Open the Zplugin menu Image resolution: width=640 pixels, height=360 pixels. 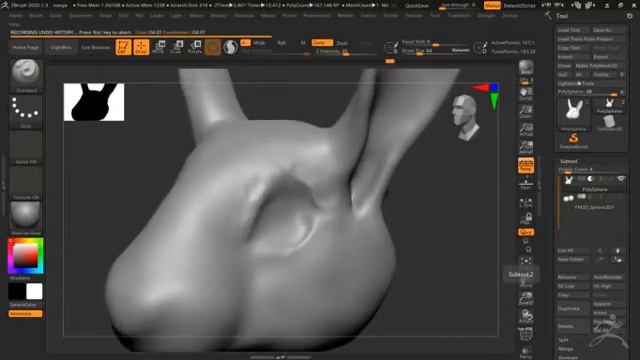coord(486,16)
